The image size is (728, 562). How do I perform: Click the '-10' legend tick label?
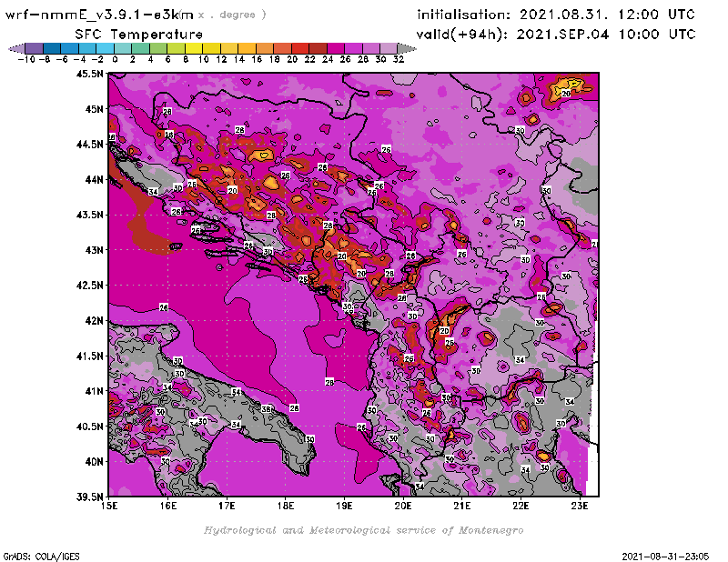coord(26,59)
